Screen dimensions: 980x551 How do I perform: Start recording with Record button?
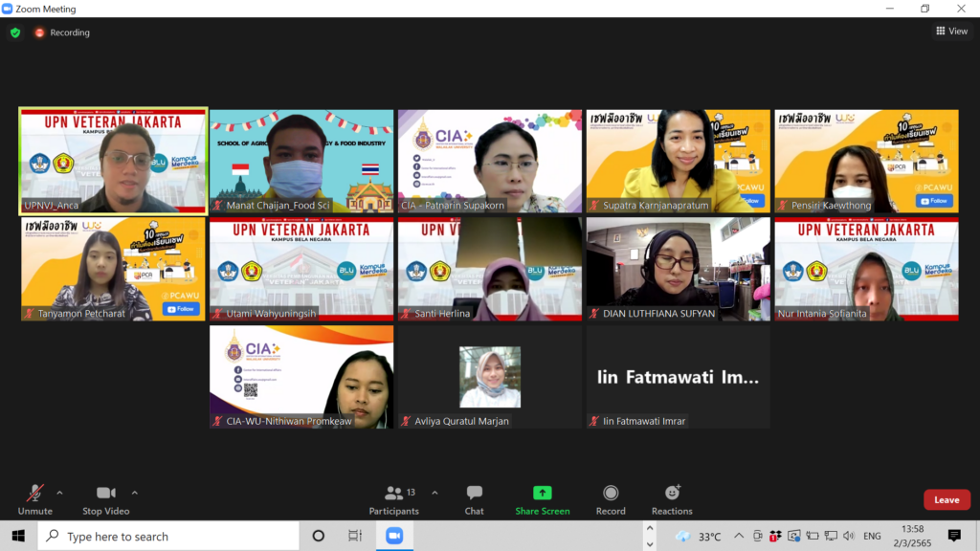[611, 498]
